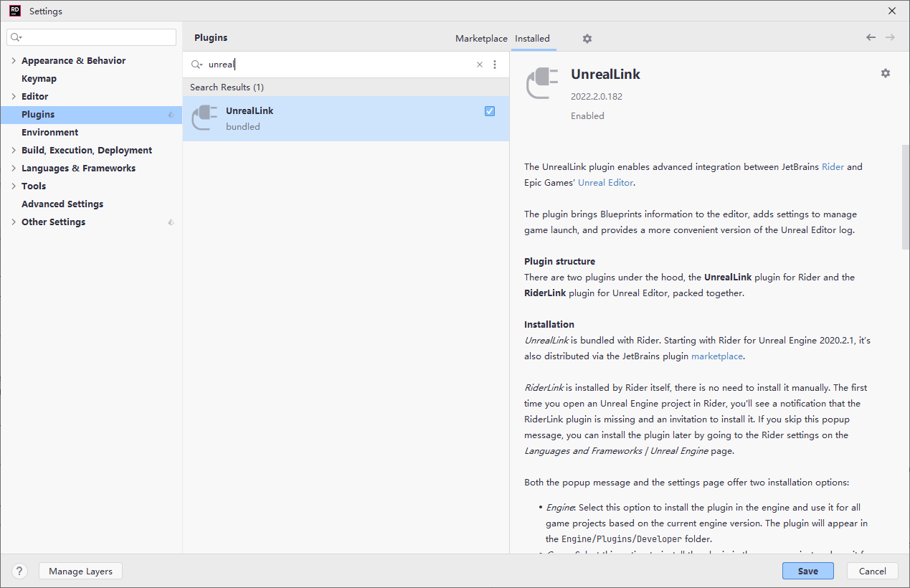Click the large UnrealLink plugin logo
The height and width of the screenshot is (588, 910).
pyautogui.click(x=542, y=82)
